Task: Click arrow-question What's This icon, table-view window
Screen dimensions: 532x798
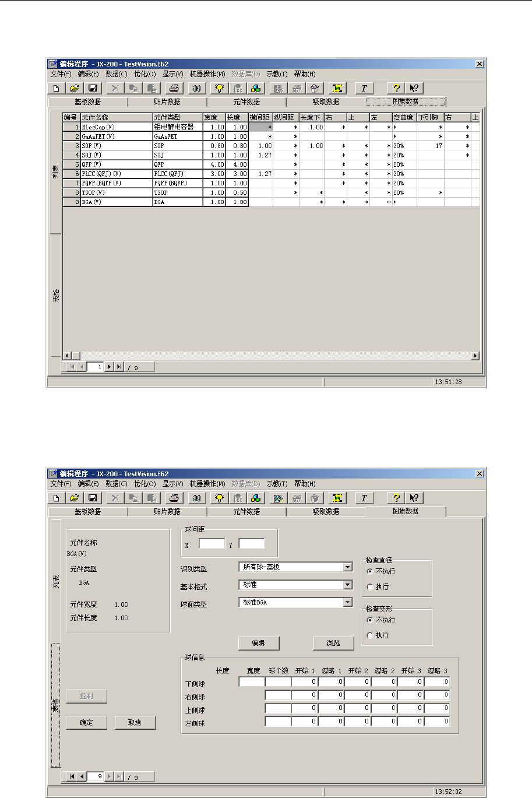Action: [414, 88]
